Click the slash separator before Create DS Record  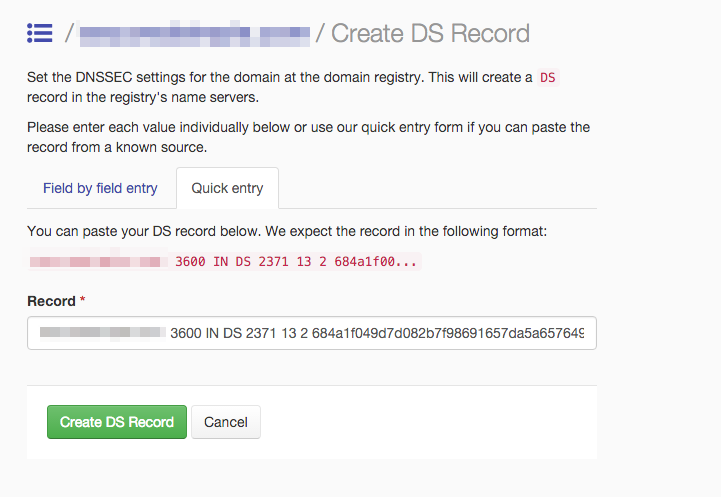[320, 33]
